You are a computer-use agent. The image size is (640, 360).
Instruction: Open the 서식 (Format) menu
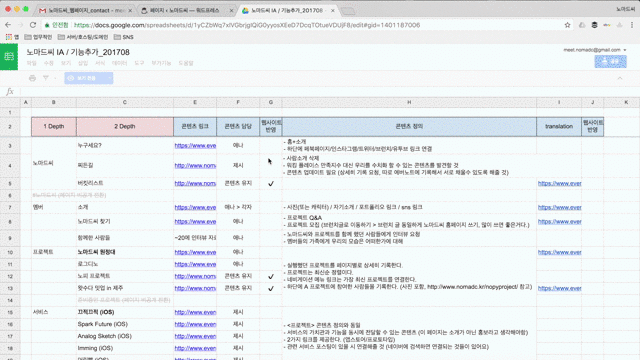100,63
